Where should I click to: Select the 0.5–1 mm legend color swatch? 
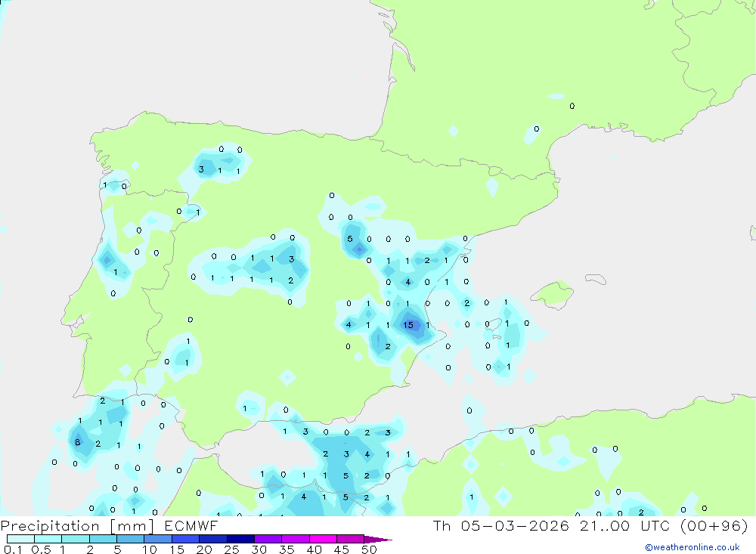click(x=48, y=539)
